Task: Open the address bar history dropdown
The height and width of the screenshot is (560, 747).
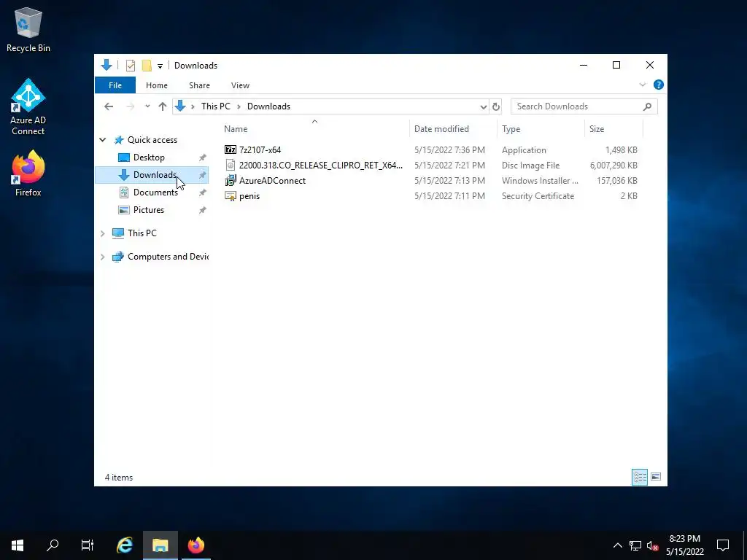Action: coord(483,106)
